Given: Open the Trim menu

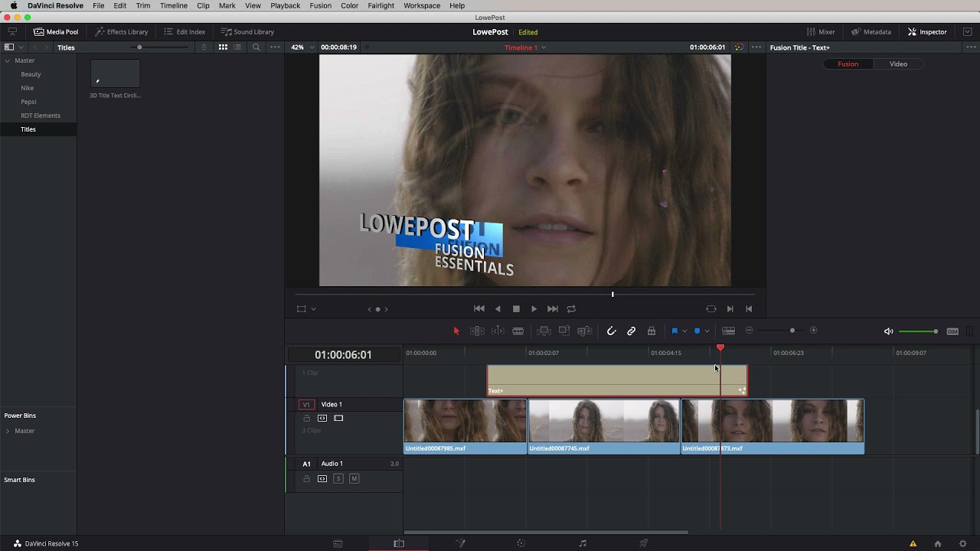Looking at the screenshot, I should click(143, 5).
